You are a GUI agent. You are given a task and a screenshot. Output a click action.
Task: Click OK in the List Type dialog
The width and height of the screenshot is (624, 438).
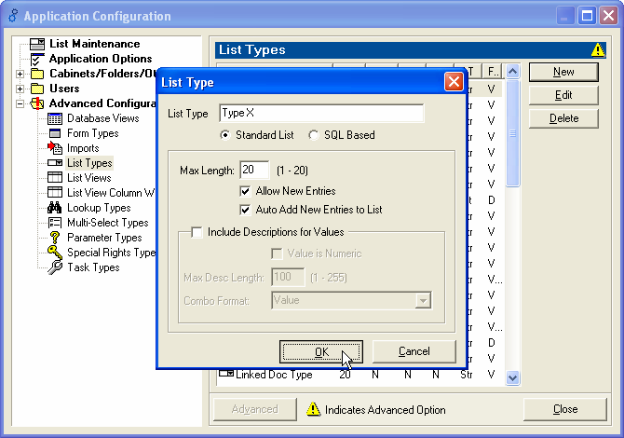(321, 352)
